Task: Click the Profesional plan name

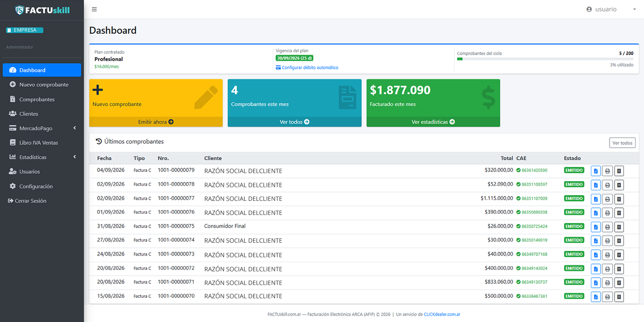Action: point(109,59)
